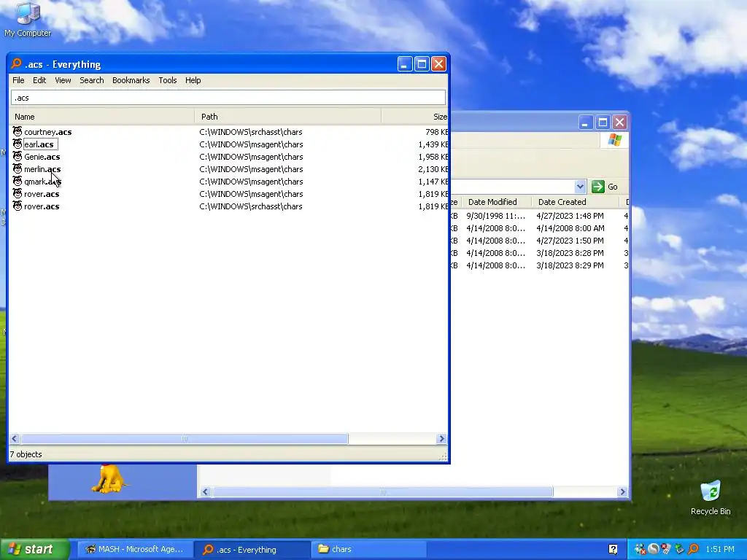747x560 pixels.
Task: Click the question mark balloon in taskbar
Action: (613, 549)
